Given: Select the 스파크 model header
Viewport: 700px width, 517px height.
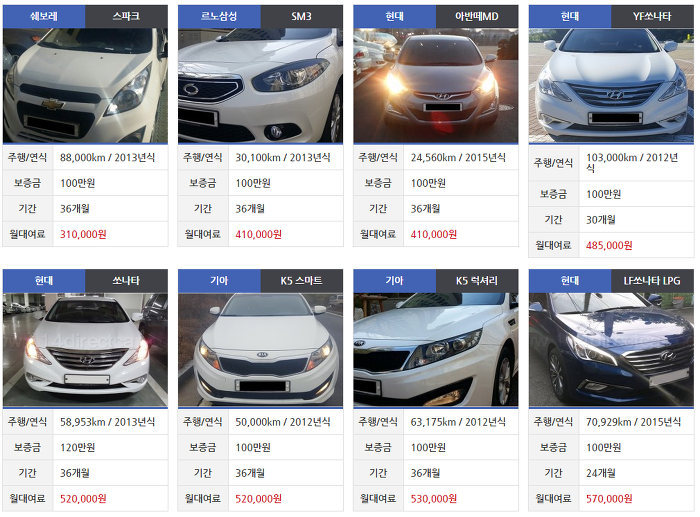Looking at the screenshot, I should click(126, 17).
